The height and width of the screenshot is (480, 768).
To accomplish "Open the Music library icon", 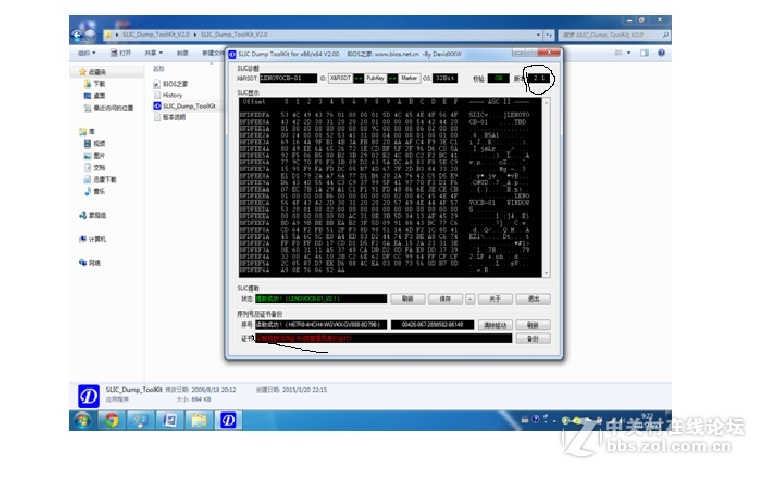I will [x=87, y=191].
